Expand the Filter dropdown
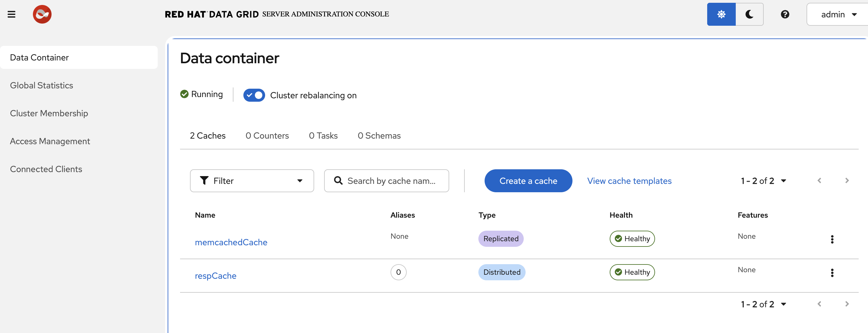 252,181
